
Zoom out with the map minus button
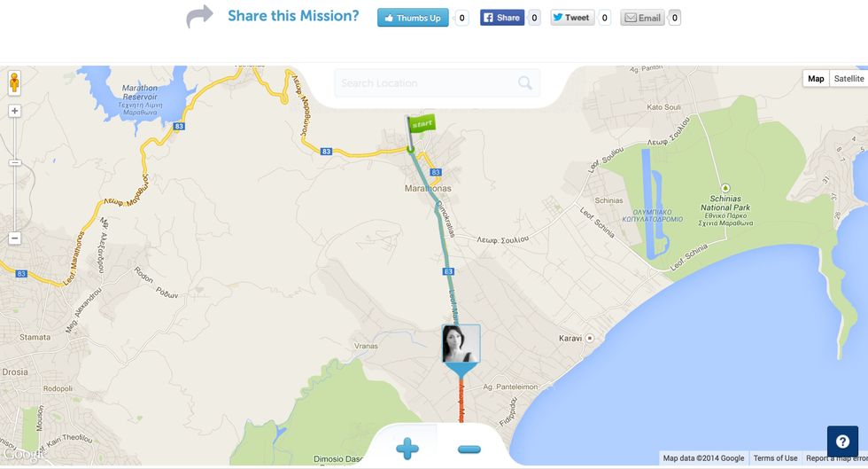point(14,238)
